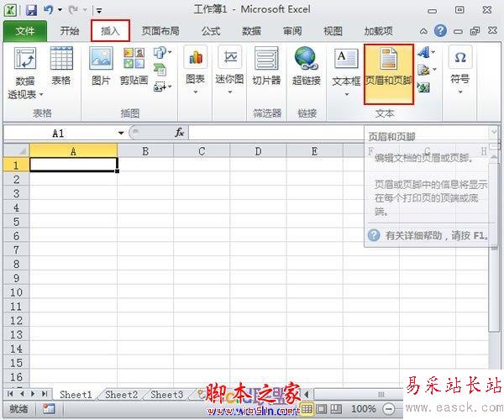Switch to the 页面布局 tab

[160, 31]
